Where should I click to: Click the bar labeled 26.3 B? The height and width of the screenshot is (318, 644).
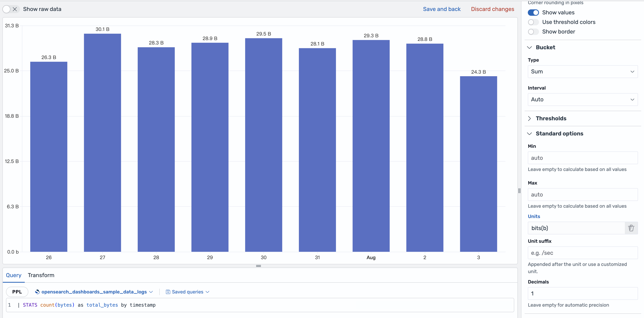tap(49, 157)
